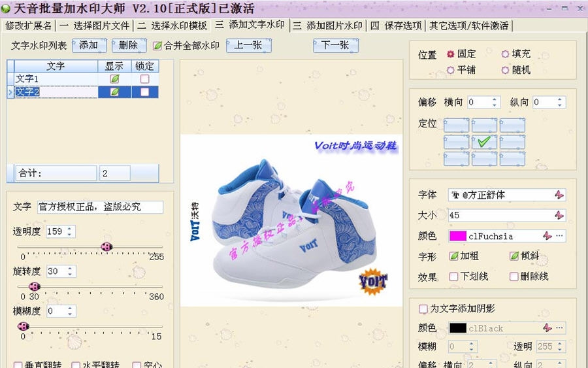
Task: Enable 下划线 underline checkbox
Action: pyautogui.click(x=454, y=276)
